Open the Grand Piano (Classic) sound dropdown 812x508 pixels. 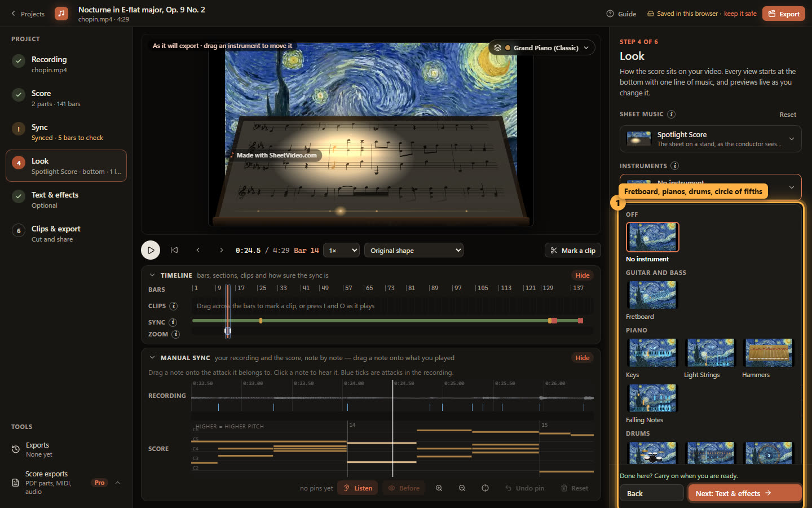pos(541,48)
